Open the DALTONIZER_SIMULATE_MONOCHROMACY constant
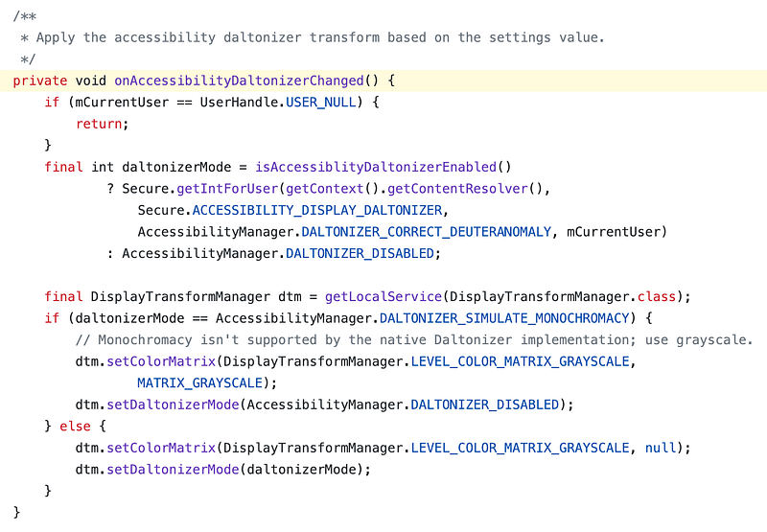 pos(504,318)
